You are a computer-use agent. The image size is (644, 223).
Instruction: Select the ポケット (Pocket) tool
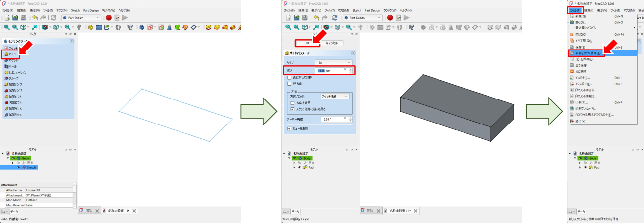(13, 60)
